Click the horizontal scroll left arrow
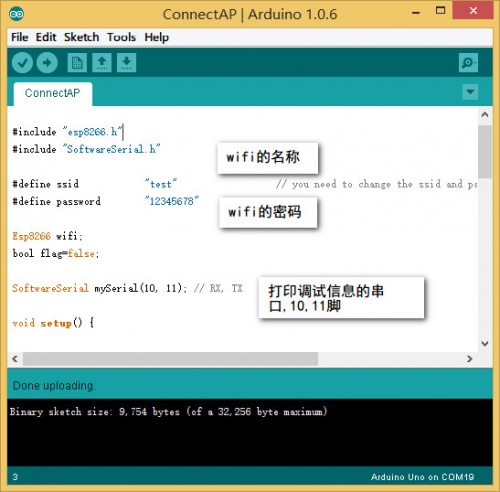 15,359
